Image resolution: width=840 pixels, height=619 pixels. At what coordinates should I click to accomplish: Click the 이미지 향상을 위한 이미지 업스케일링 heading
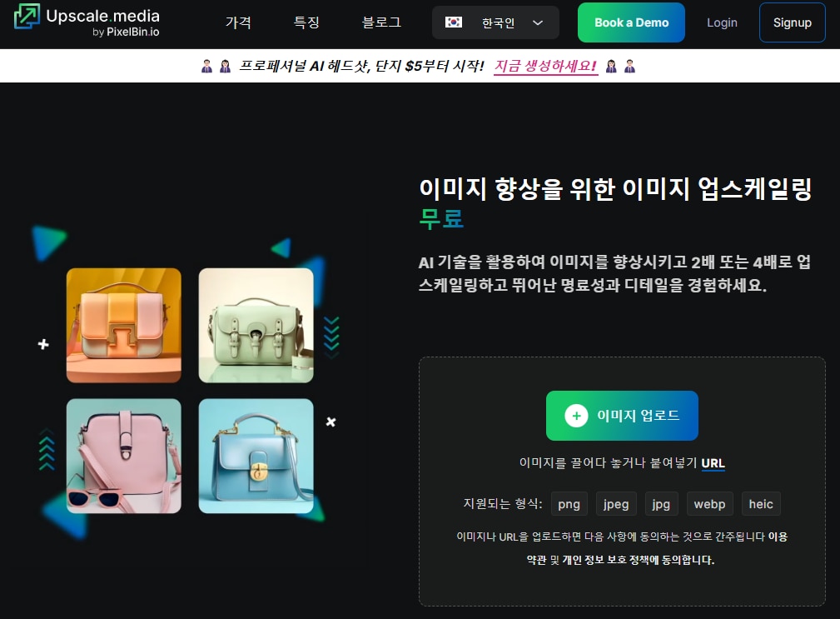click(x=615, y=188)
